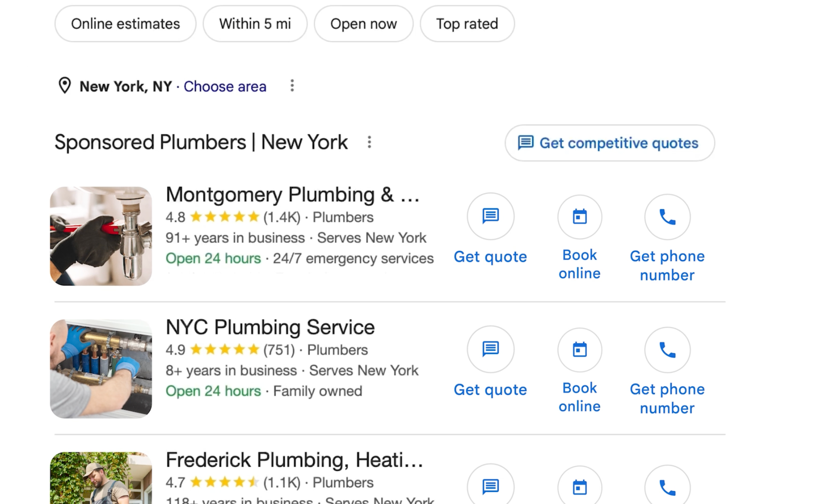Viewport: 821px width, 504px height.
Task: Open three-dot menu beside Sponsored Plumbers heading
Action: (x=369, y=142)
